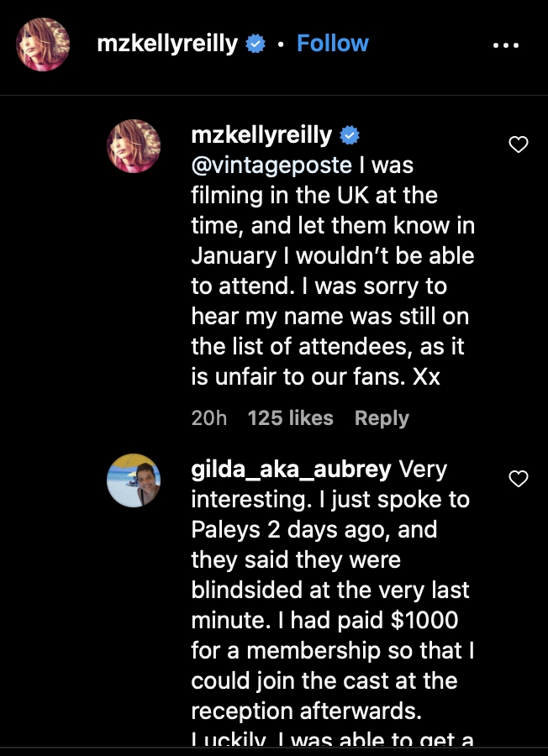Click the verified badge beside the comment username
Screen dimensions: 548x756
(350, 135)
